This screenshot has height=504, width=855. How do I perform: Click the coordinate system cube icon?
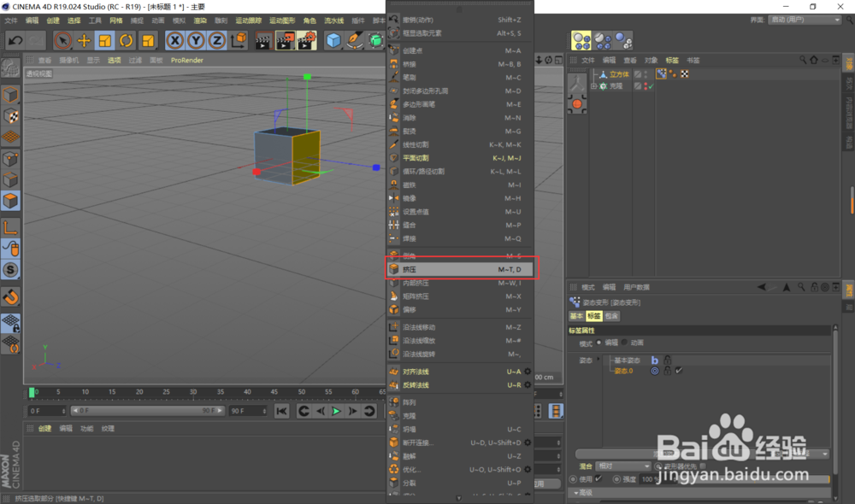[x=239, y=40]
